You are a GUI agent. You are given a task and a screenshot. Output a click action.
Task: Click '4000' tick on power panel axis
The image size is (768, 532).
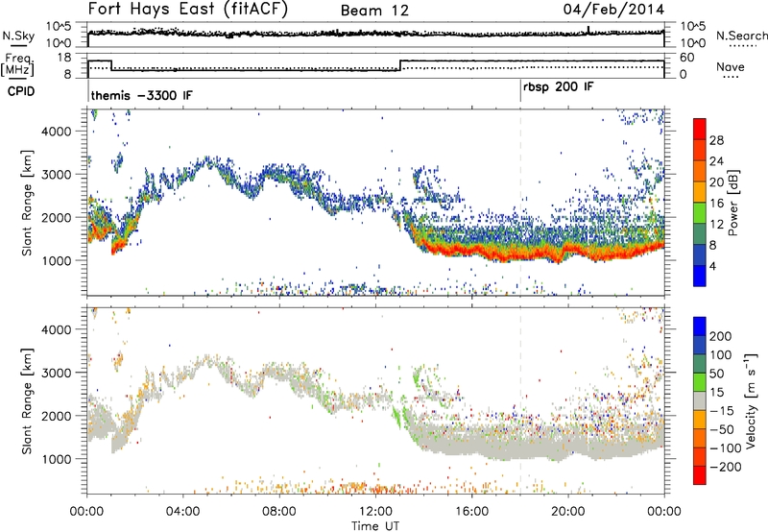pyautogui.click(x=56, y=132)
